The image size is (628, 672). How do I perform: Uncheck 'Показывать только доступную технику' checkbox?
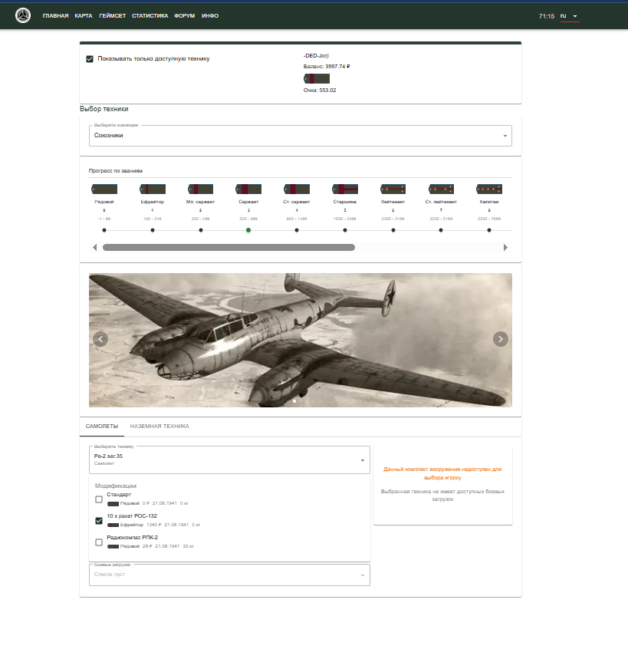90,59
